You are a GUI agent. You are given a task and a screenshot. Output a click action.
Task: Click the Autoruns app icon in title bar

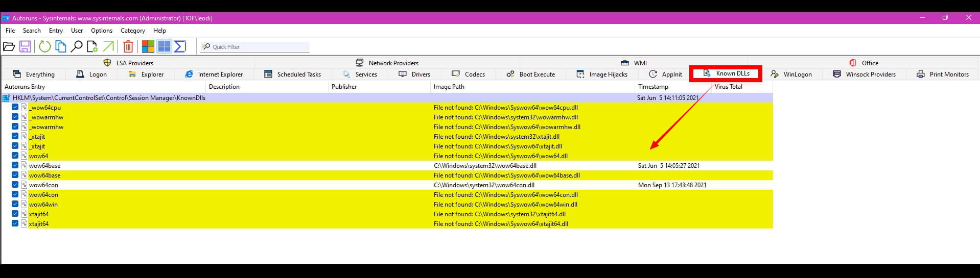tap(6, 18)
